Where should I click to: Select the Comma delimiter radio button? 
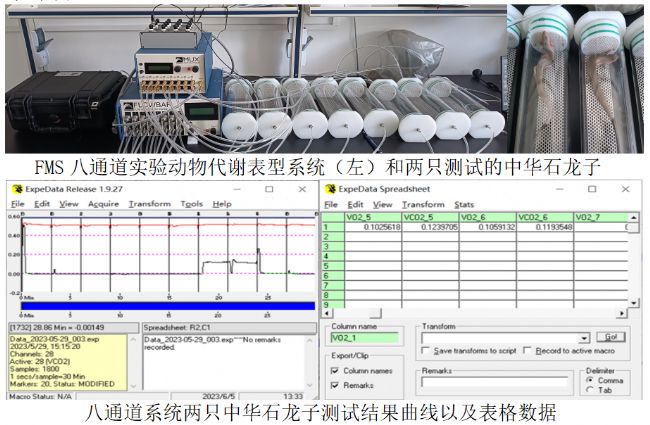tap(590, 380)
